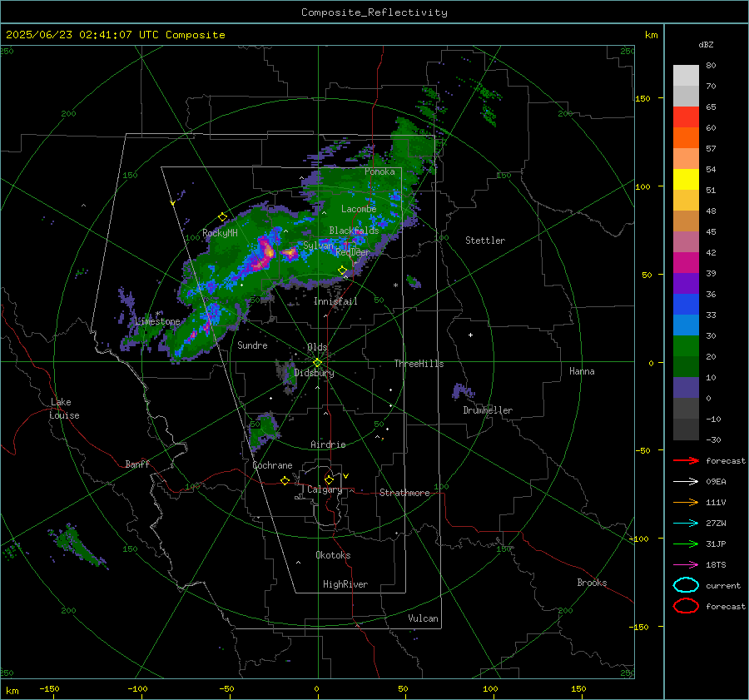Click the Drumheller city label
Image resolution: width=749 pixels, height=700 pixels.
[x=488, y=410]
